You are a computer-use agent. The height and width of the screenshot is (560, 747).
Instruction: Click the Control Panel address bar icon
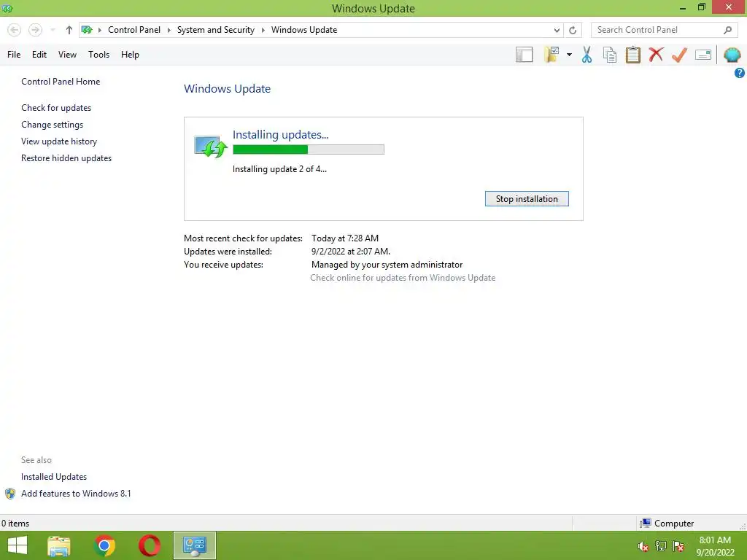pyautogui.click(x=87, y=30)
